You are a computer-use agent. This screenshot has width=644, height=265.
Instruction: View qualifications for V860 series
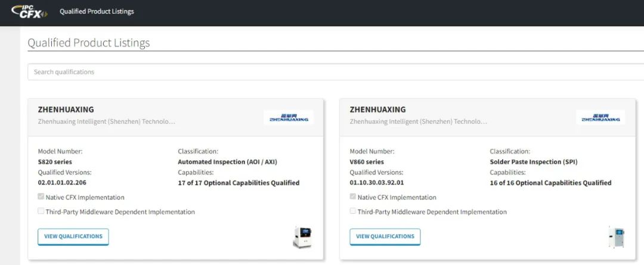[x=385, y=236]
